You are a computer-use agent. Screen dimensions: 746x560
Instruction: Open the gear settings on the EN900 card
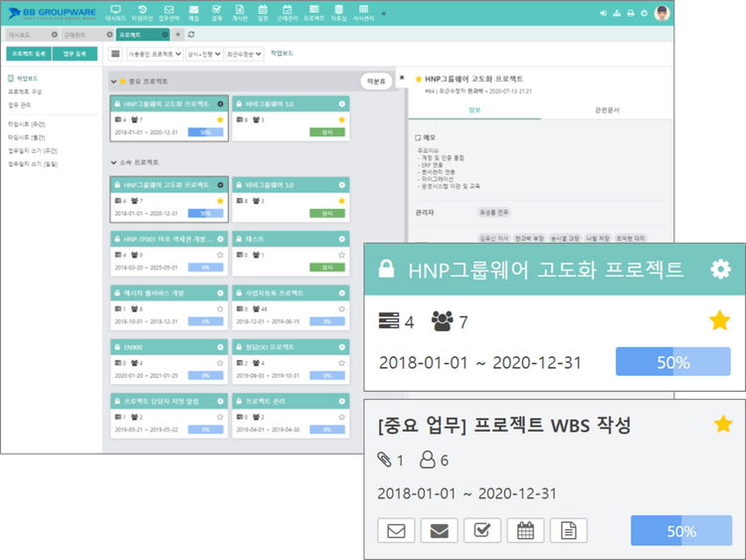click(220, 347)
